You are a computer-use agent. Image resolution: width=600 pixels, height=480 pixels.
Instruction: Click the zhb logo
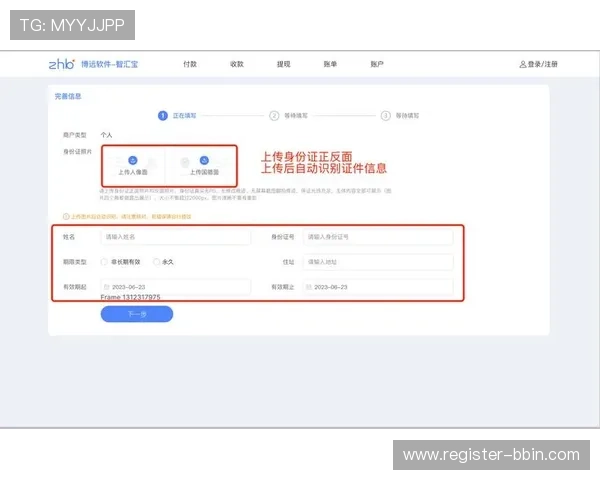[x=62, y=64]
